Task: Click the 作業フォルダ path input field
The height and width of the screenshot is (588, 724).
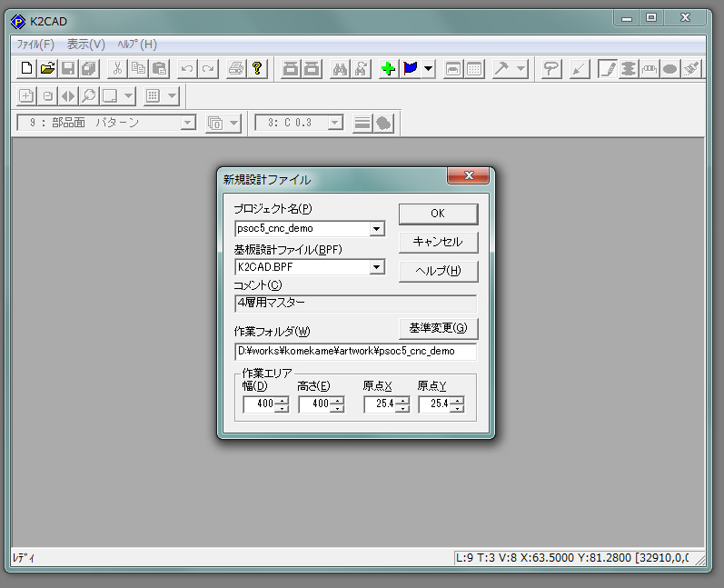Action: [x=355, y=352]
